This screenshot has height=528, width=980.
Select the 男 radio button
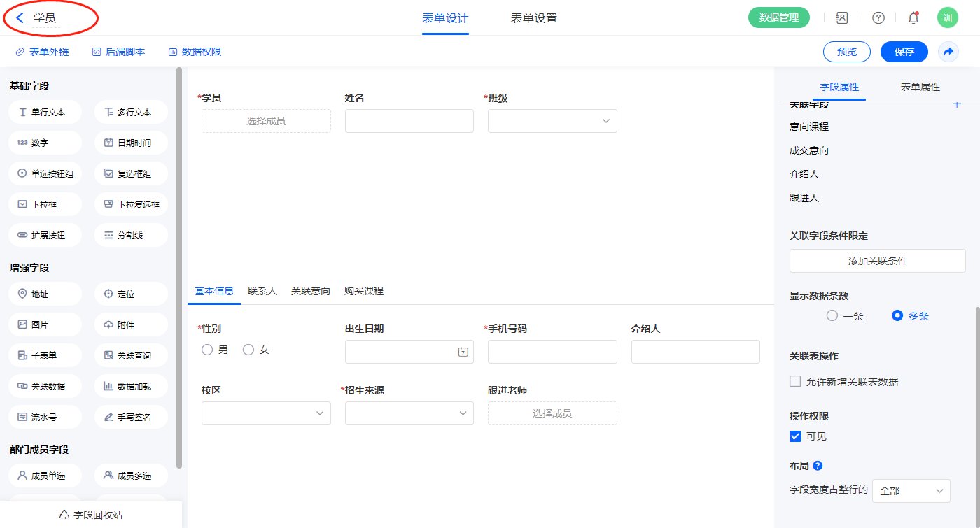(207, 350)
